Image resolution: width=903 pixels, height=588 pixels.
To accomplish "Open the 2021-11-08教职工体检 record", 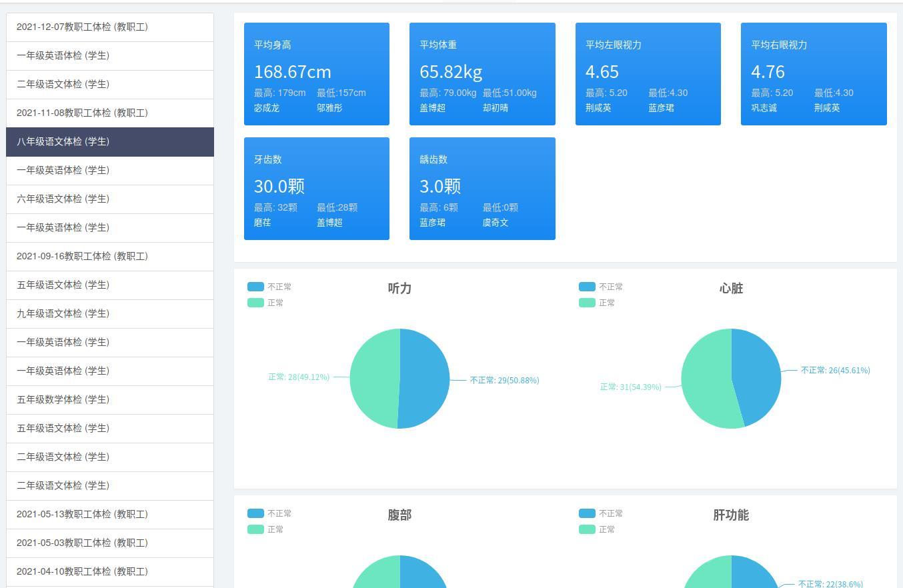I will click(110, 113).
